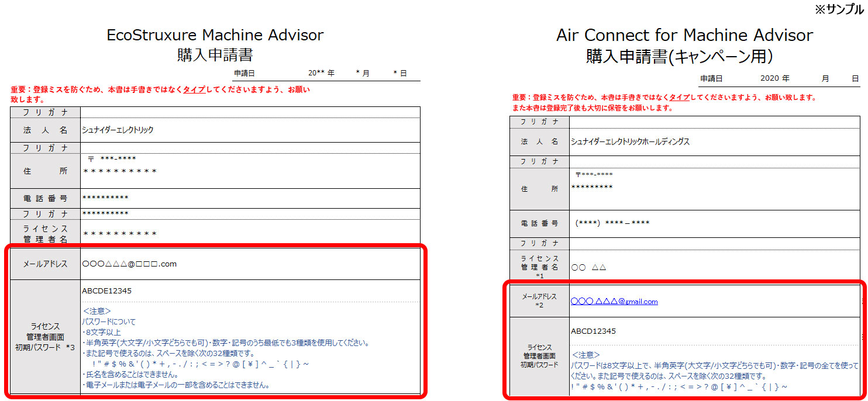This screenshot has width=868, height=401.
Task: Select the left form's 住所 label cell
Action: (46, 171)
